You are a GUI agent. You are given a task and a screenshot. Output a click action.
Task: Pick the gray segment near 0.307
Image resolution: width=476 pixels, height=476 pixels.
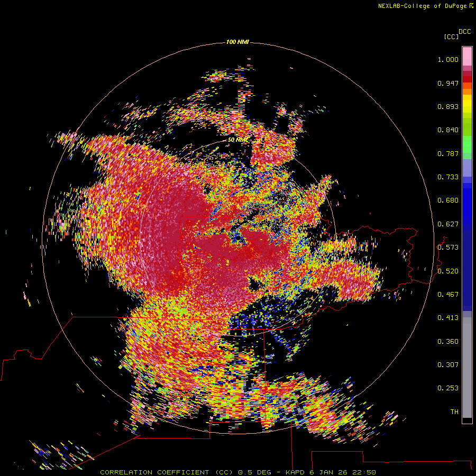pyautogui.click(x=467, y=368)
